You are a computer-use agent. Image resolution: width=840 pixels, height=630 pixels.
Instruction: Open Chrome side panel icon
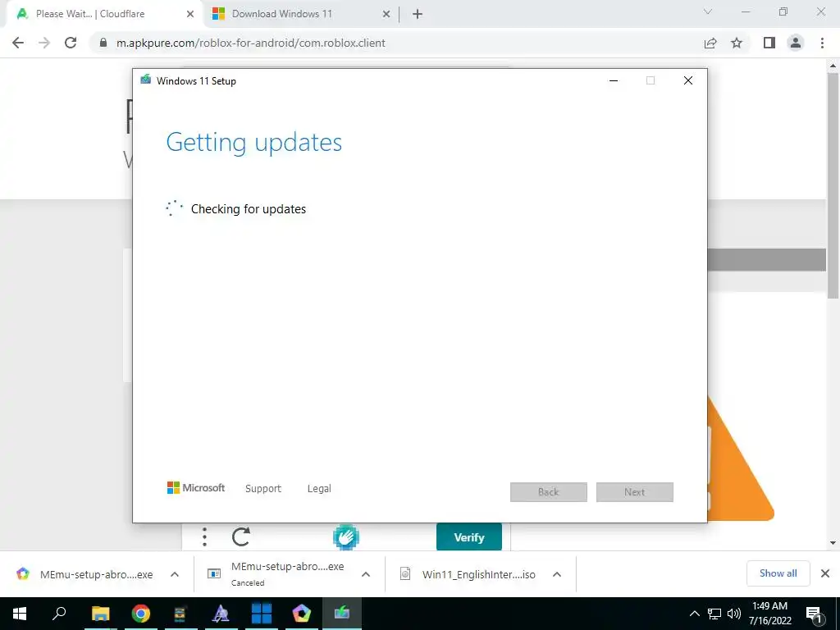point(769,43)
